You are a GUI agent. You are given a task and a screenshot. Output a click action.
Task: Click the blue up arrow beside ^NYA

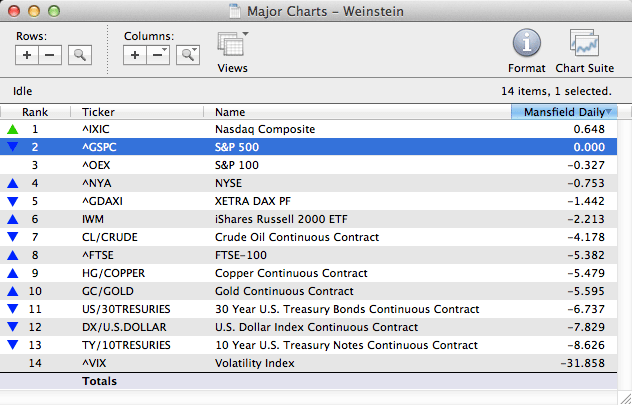click(x=12, y=183)
